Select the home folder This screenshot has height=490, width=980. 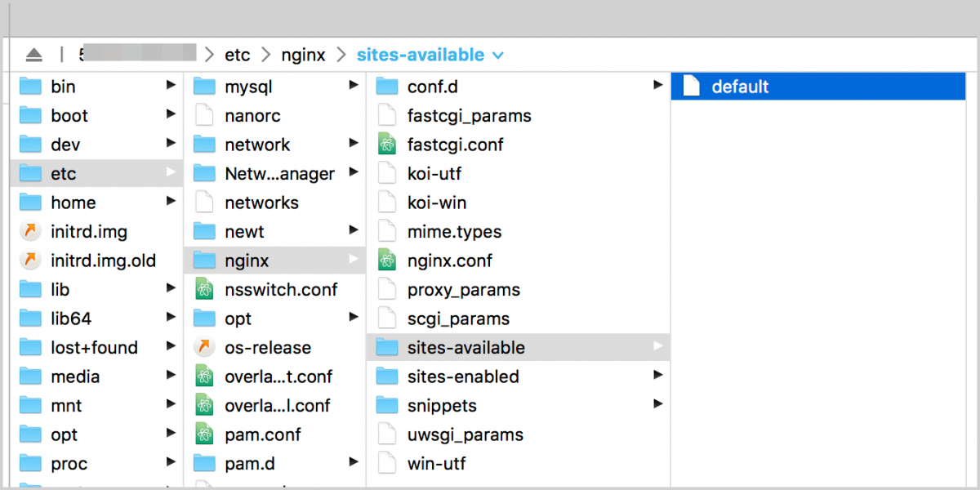tap(73, 203)
